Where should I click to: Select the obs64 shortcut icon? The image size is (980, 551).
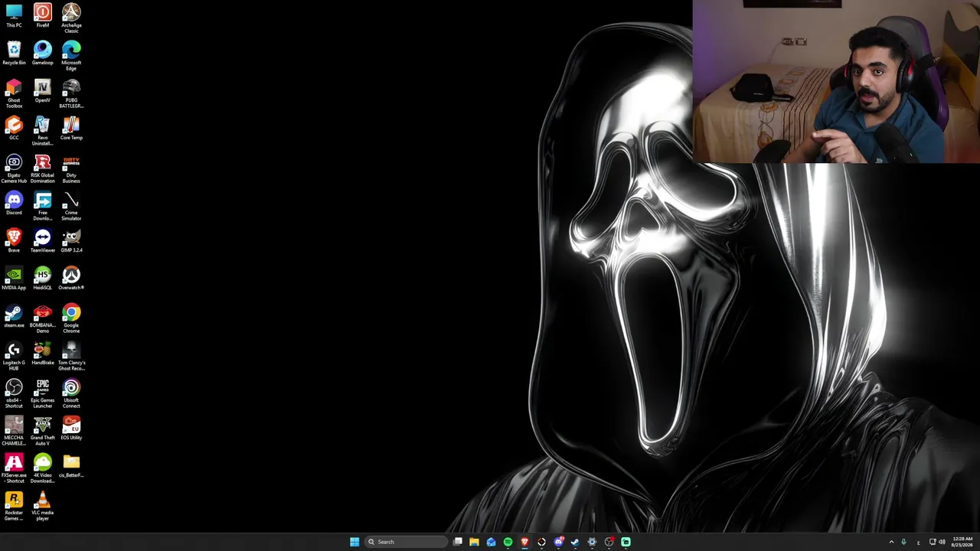[14, 393]
